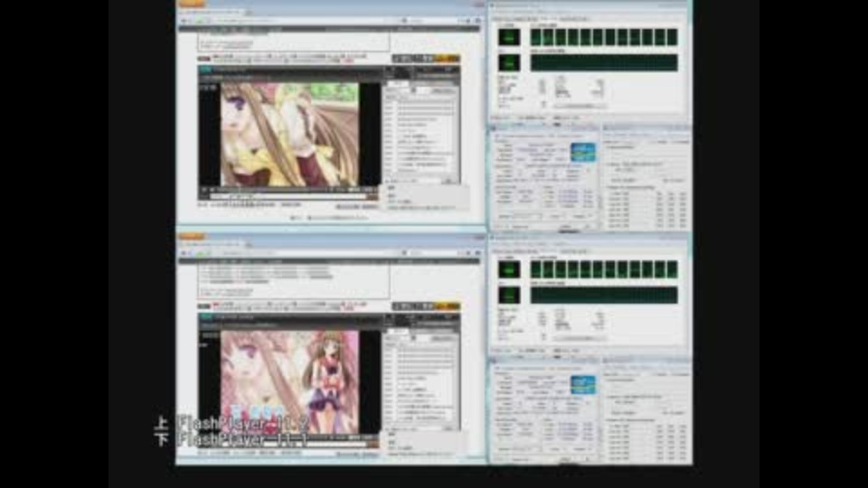The height and width of the screenshot is (488, 868).
Task: Go back in the bottom browser window
Action: click(x=184, y=253)
